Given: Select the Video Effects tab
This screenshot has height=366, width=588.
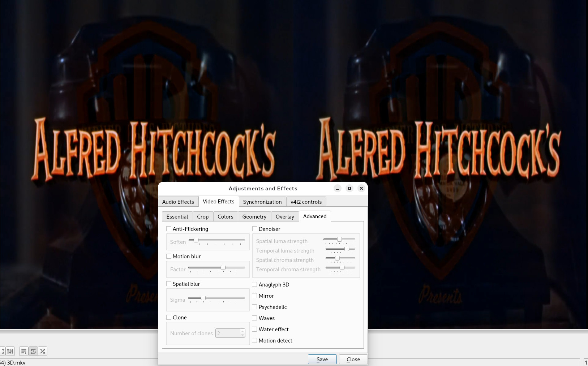Looking at the screenshot, I should pyautogui.click(x=219, y=201).
